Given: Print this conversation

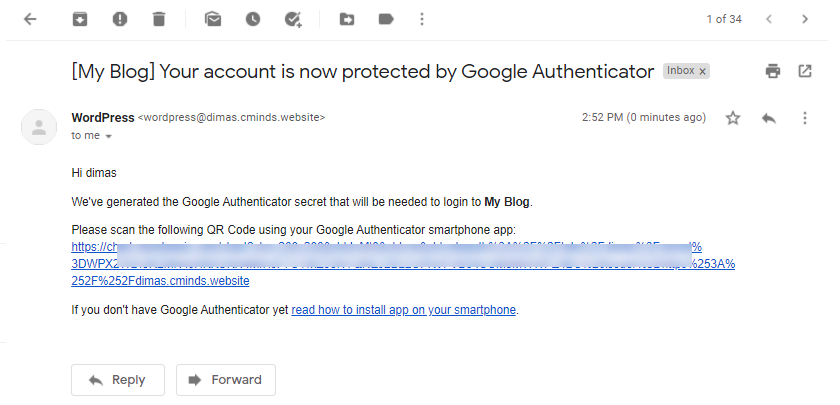Looking at the screenshot, I should coord(772,71).
